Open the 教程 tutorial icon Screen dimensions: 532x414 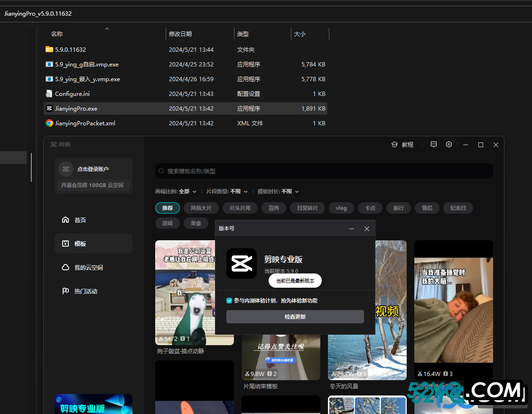[394, 145]
